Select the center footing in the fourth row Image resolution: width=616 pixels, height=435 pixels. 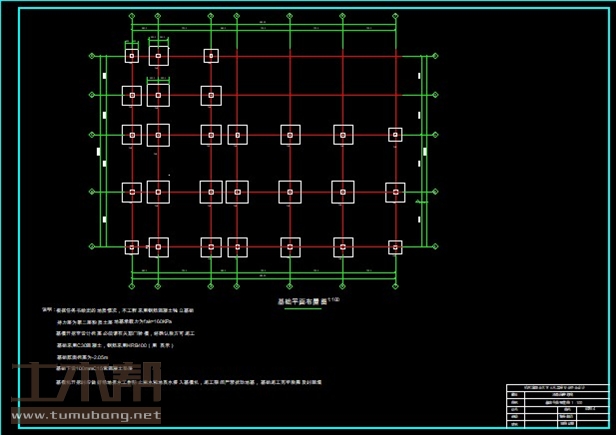pos(290,191)
